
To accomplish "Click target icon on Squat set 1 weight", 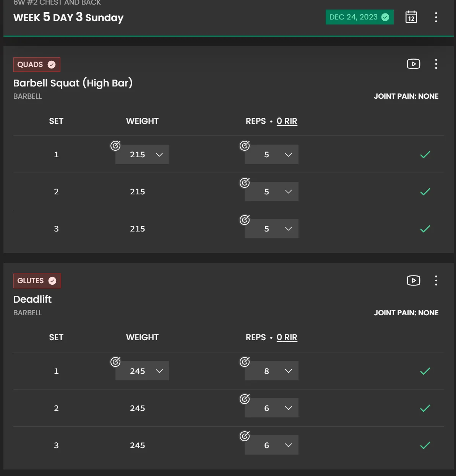I will [115, 145].
